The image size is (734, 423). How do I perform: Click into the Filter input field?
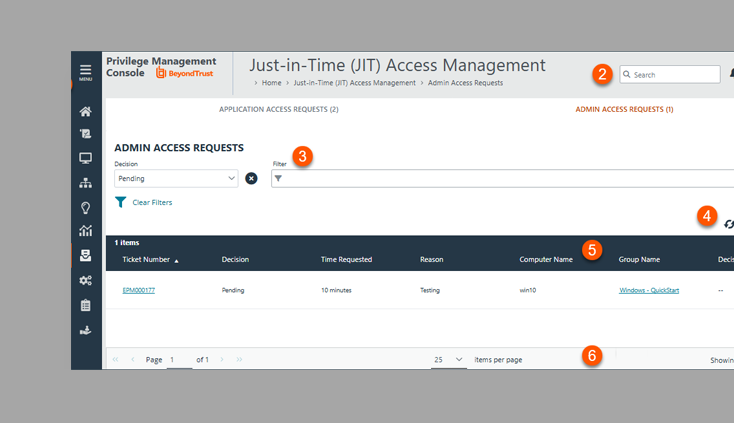(x=502, y=178)
